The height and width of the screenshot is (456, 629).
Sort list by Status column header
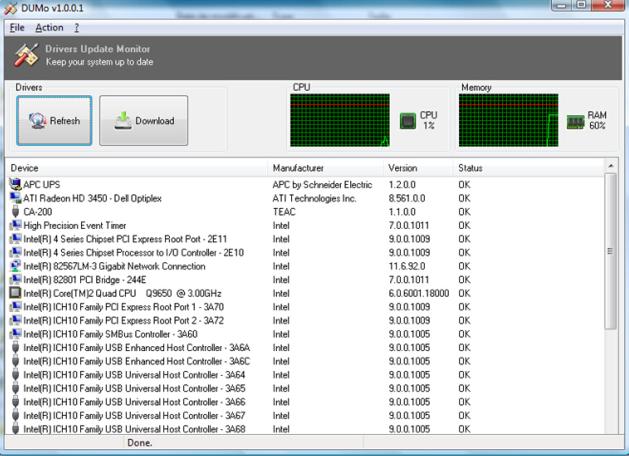[471, 168]
